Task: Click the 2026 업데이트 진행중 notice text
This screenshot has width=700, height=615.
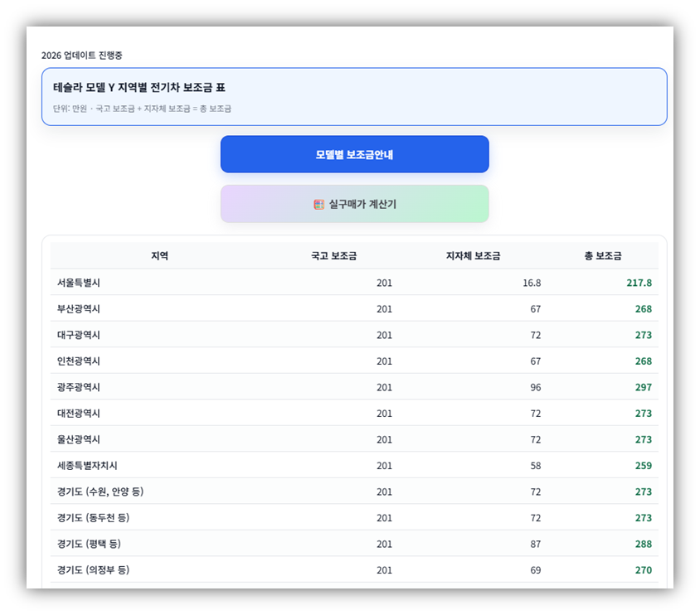Action: (x=82, y=56)
